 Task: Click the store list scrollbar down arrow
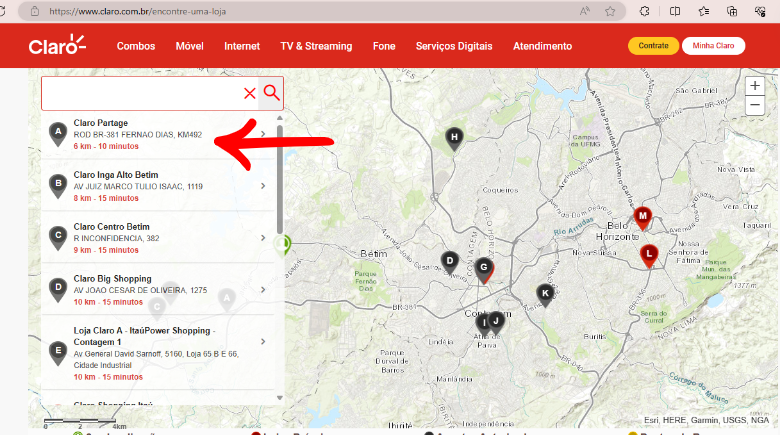pos(280,398)
